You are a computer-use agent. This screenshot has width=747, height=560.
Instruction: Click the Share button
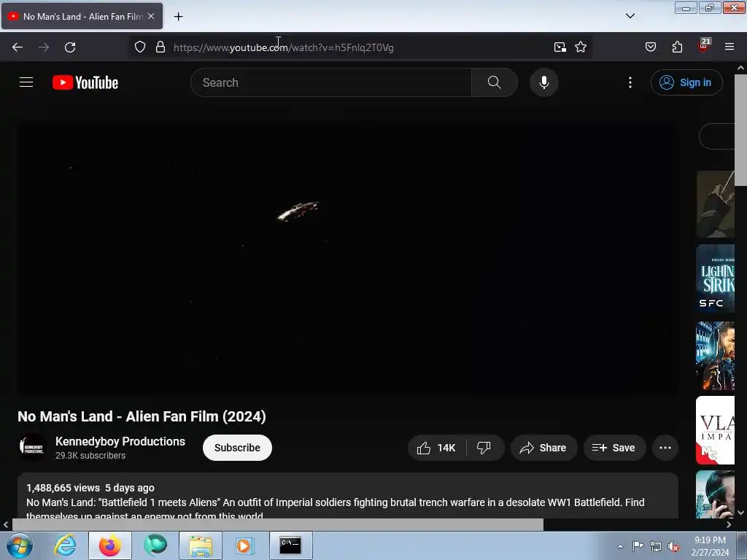[543, 448]
